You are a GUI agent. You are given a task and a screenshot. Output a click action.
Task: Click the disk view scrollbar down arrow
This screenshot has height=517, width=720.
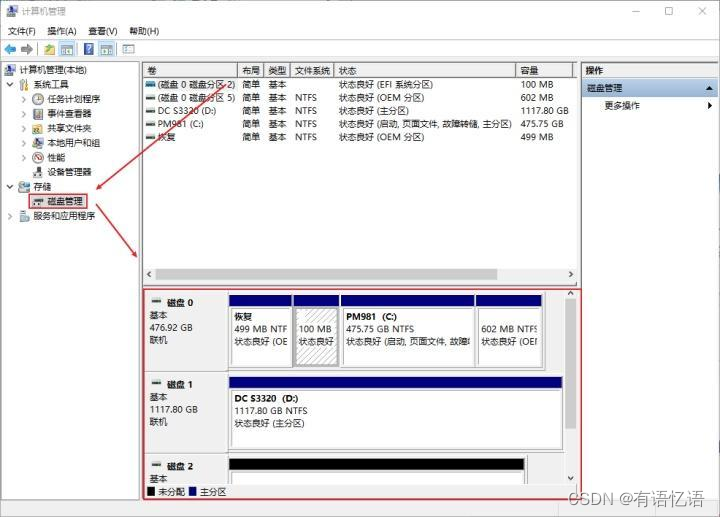[x=570, y=478]
